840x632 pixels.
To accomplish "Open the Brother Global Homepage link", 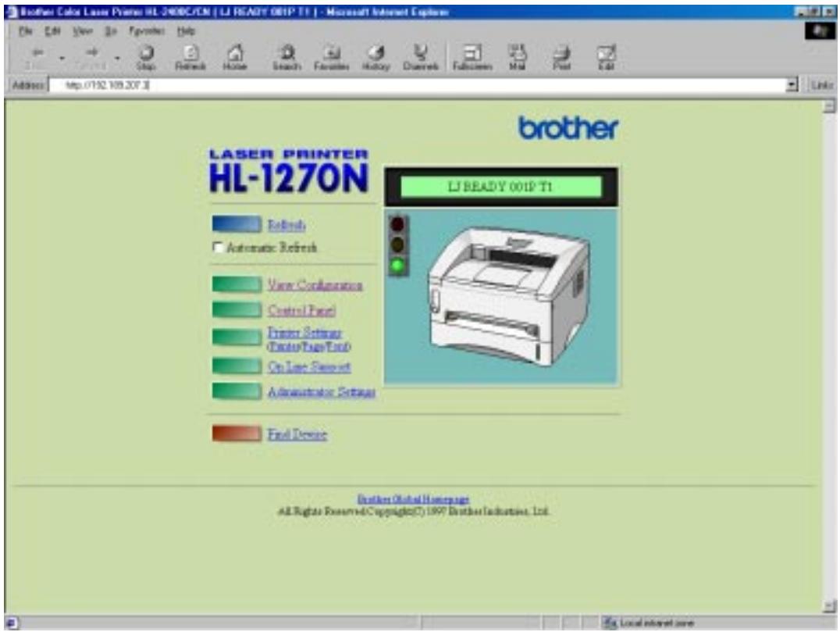I will (413, 499).
